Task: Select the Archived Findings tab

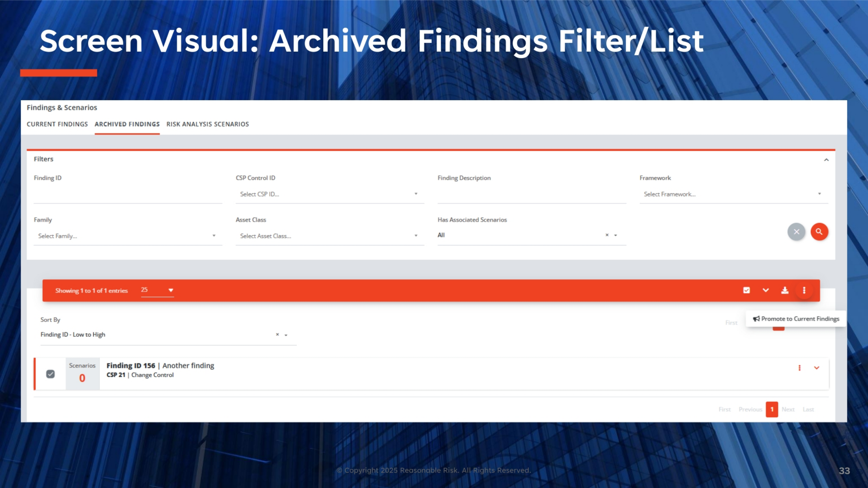Action: point(127,124)
